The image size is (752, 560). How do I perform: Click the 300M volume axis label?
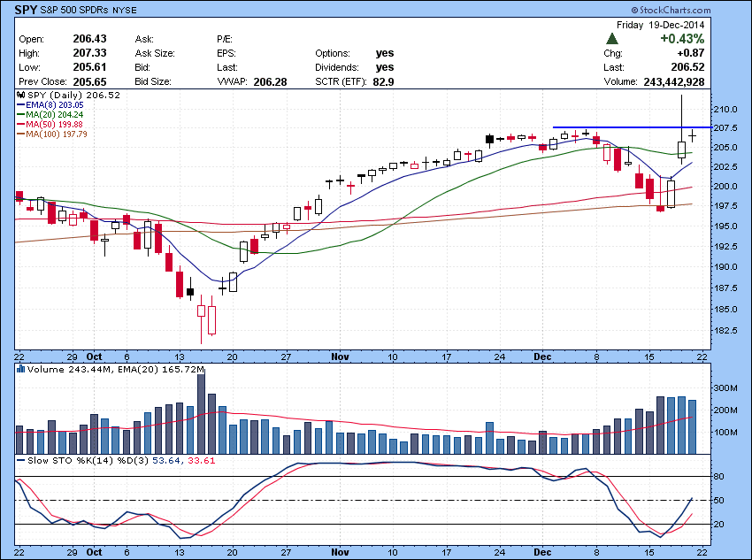click(x=726, y=387)
